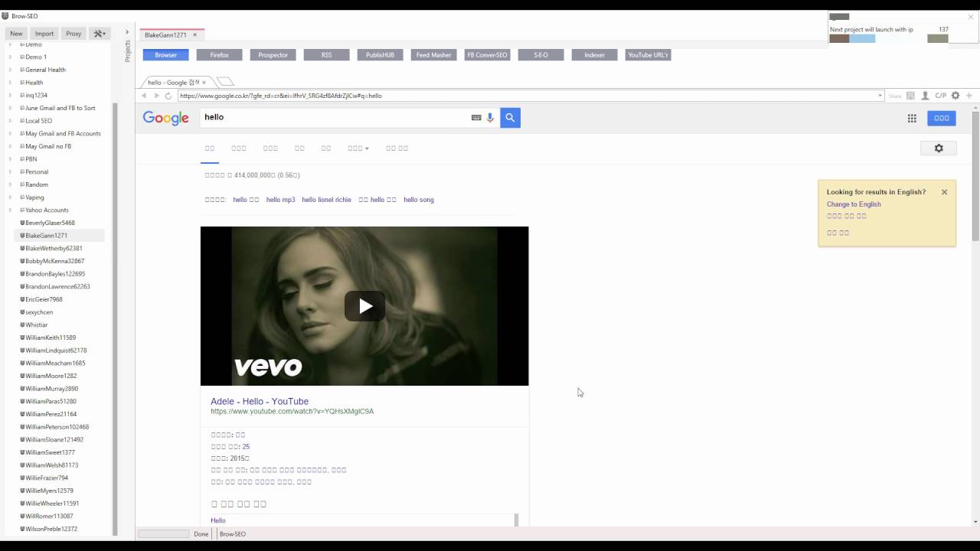Viewport: 980px width, 551px height.
Task: Switch to the RSS tool tab
Action: (327, 55)
